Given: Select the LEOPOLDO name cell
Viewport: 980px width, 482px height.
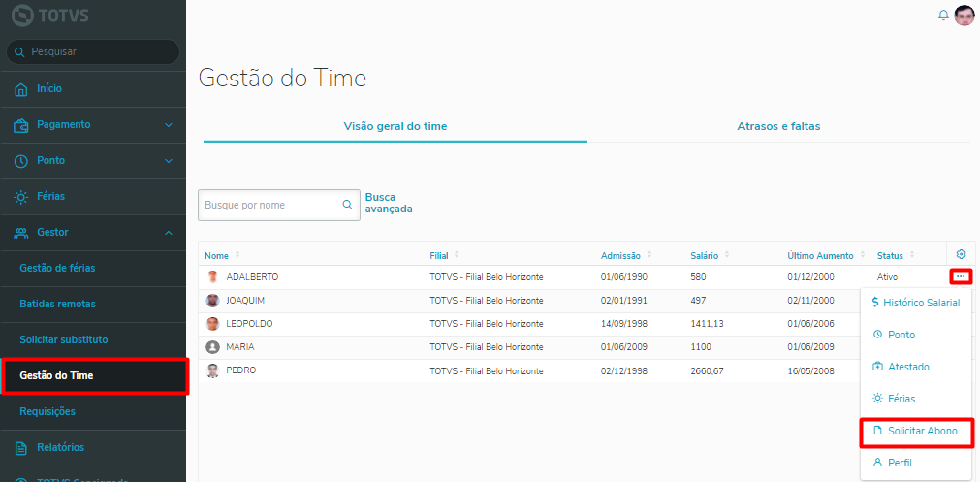Looking at the screenshot, I should tap(249, 324).
